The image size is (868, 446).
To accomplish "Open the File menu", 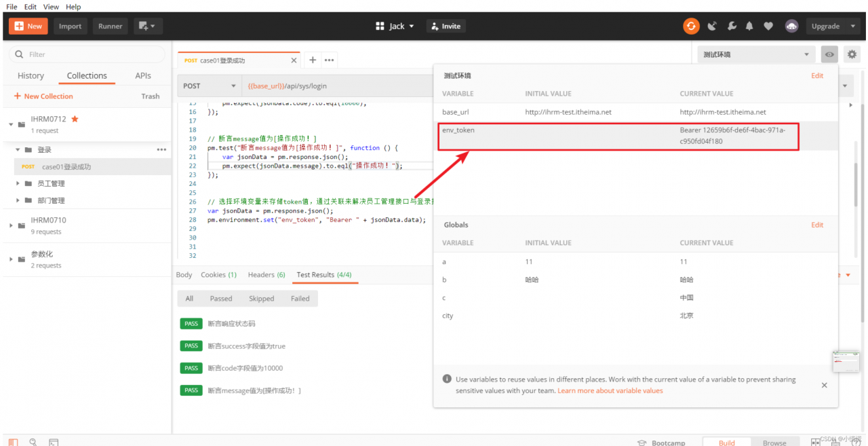I will [12, 7].
